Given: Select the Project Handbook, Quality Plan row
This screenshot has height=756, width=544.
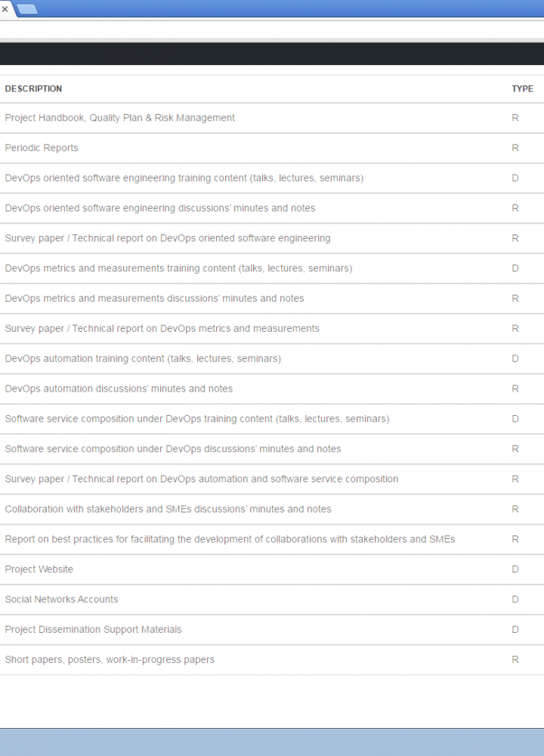Looking at the screenshot, I should click(x=119, y=118).
